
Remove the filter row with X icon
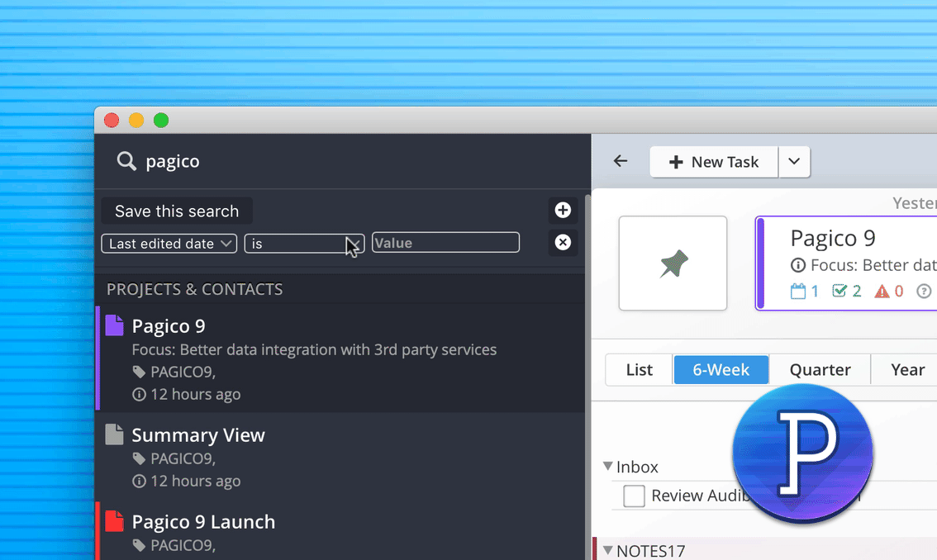click(x=563, y=242)
